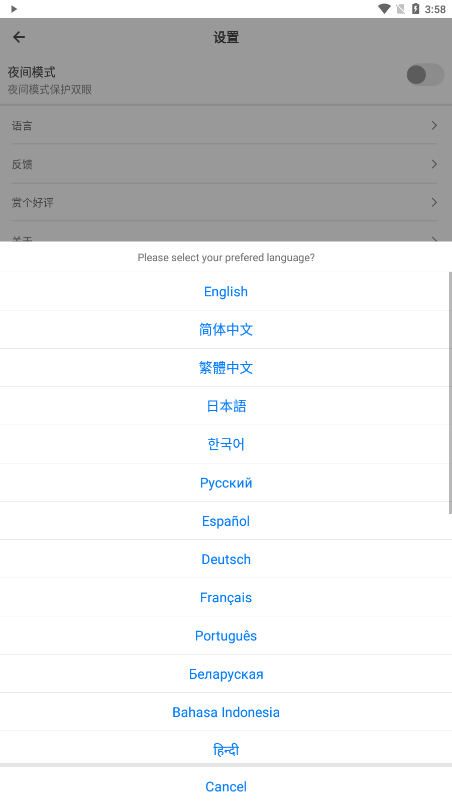Tap the 反馈 settings label

(22, 164)
